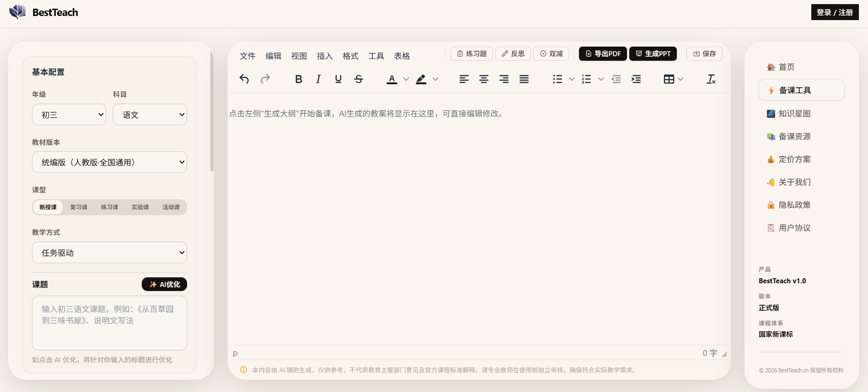Select 活动课 lesson type
The image size is (868, 392).
tap(171, 207)
